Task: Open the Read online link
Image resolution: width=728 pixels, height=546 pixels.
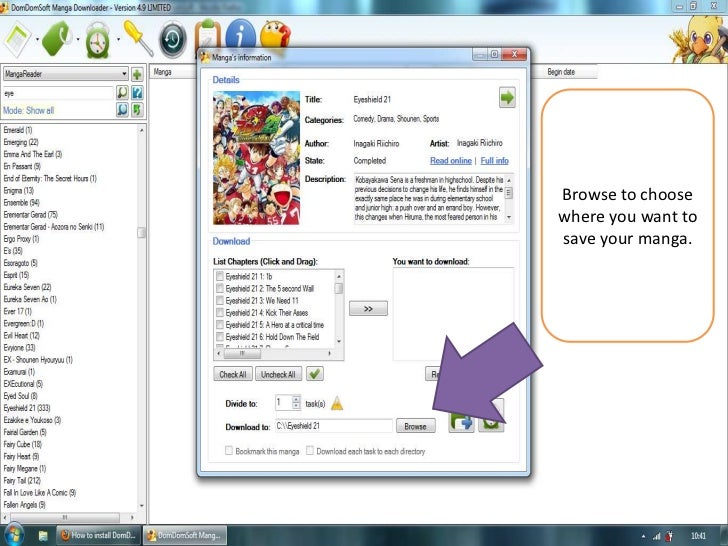Action: pos(450,161)
